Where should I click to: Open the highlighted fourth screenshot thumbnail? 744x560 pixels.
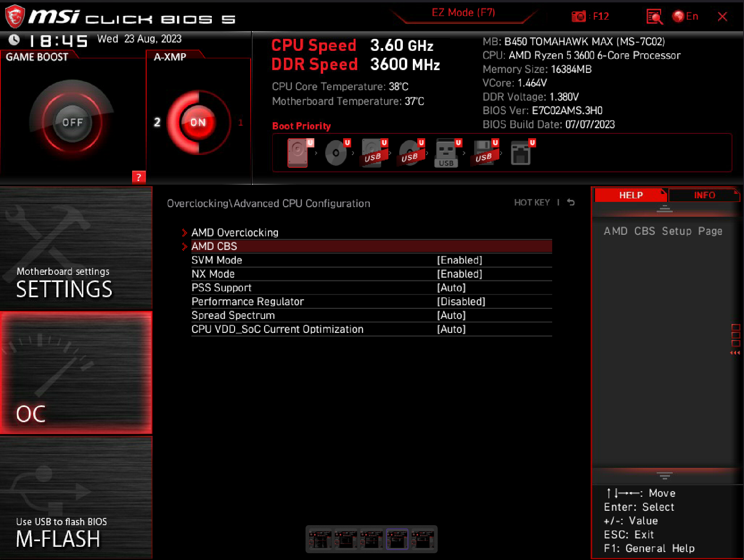pos(397,539)
